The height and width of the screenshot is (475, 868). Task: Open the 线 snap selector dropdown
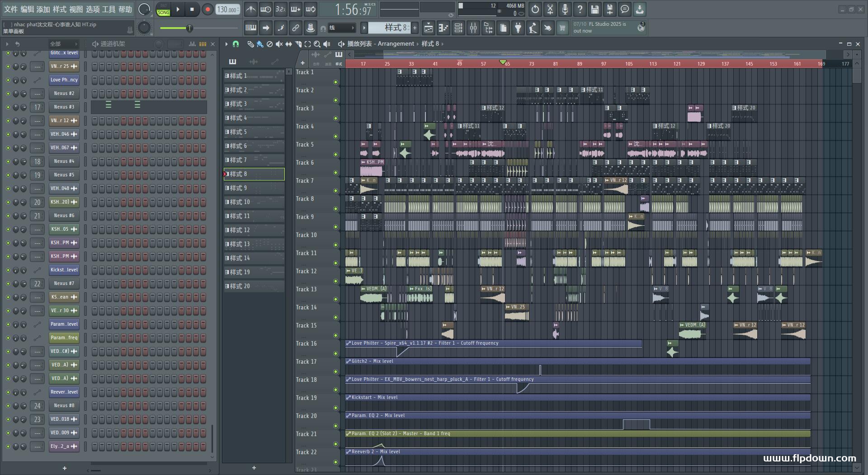(341, 28)
